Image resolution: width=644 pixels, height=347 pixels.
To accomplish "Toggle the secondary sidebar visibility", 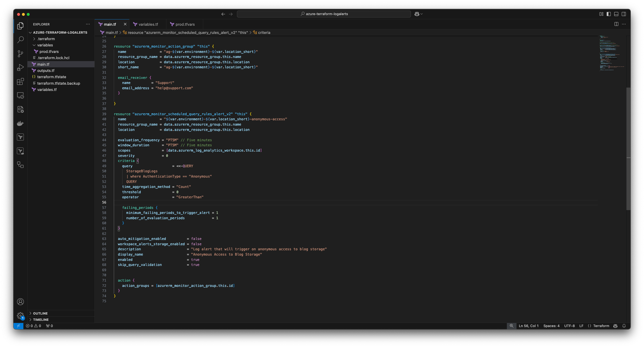I will [x=624, y=14].
